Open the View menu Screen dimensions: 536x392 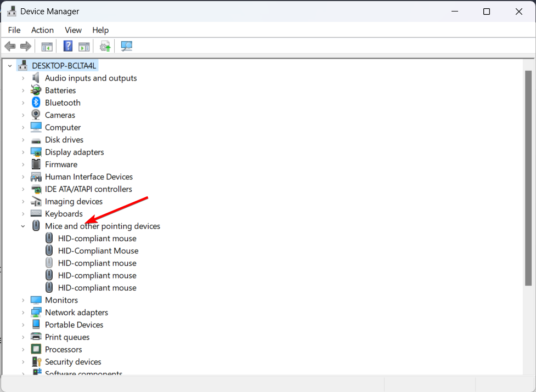pos(73,30)
